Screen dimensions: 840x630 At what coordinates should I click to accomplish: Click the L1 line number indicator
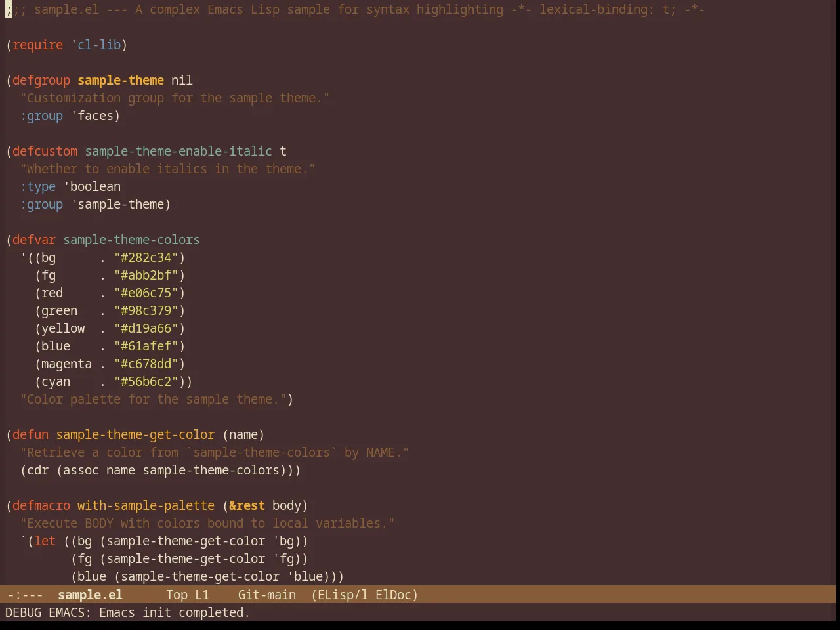point(201,595)
